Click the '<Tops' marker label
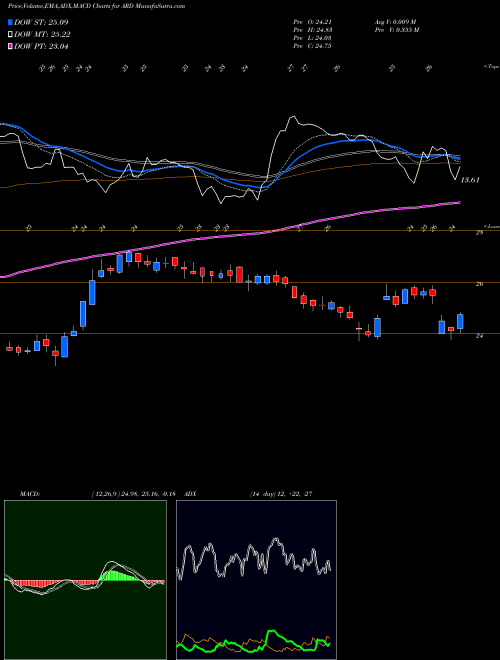500x660 pixels. 491,67
